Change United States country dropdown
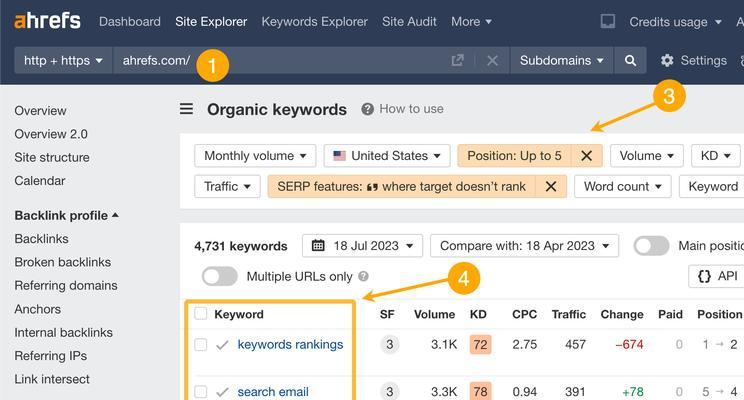 tap(387, 156)
